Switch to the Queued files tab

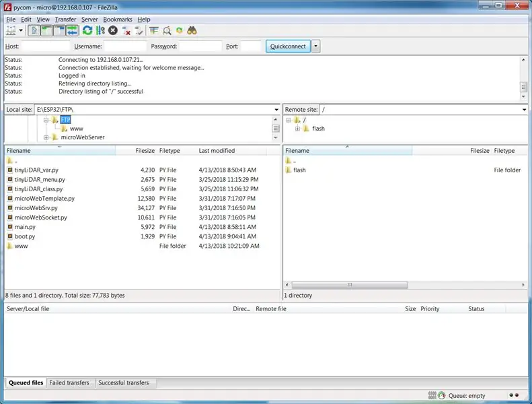[x=26, y=383]
